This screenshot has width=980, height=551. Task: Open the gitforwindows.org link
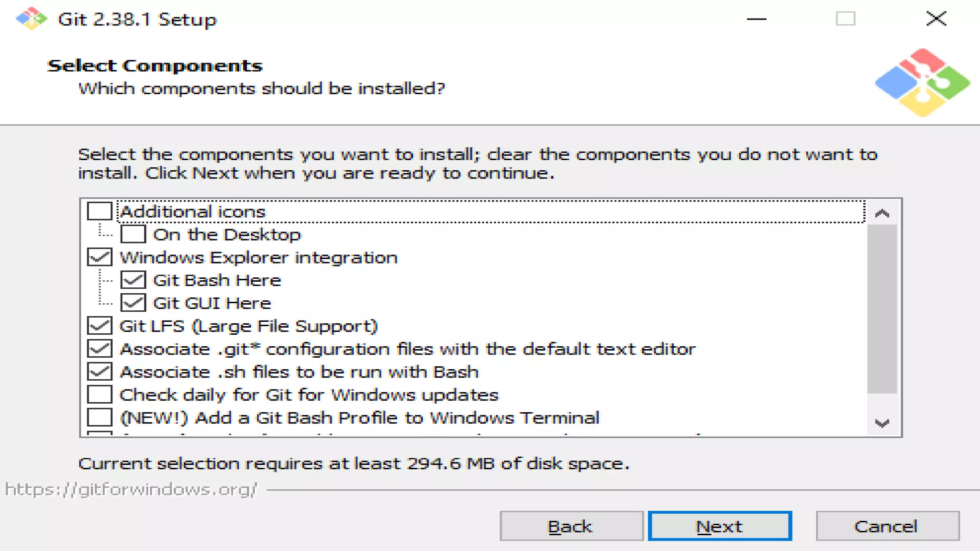pyautogui.click(x=131, y=489)
